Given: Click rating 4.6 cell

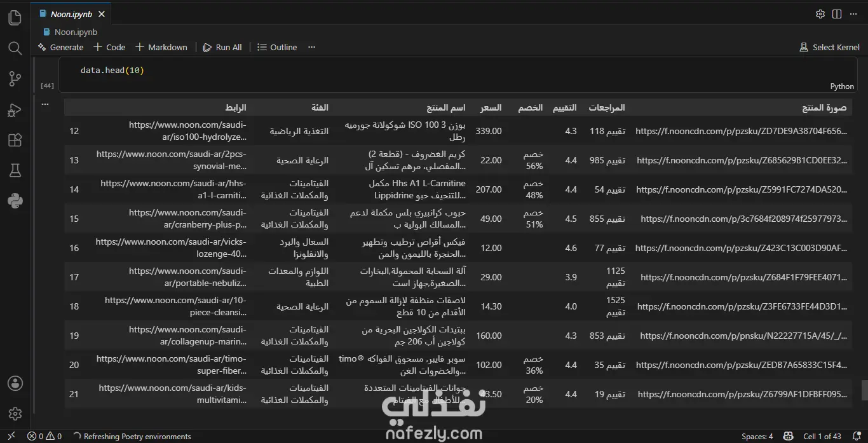Looking at the screenshot, I should point(571,248).
